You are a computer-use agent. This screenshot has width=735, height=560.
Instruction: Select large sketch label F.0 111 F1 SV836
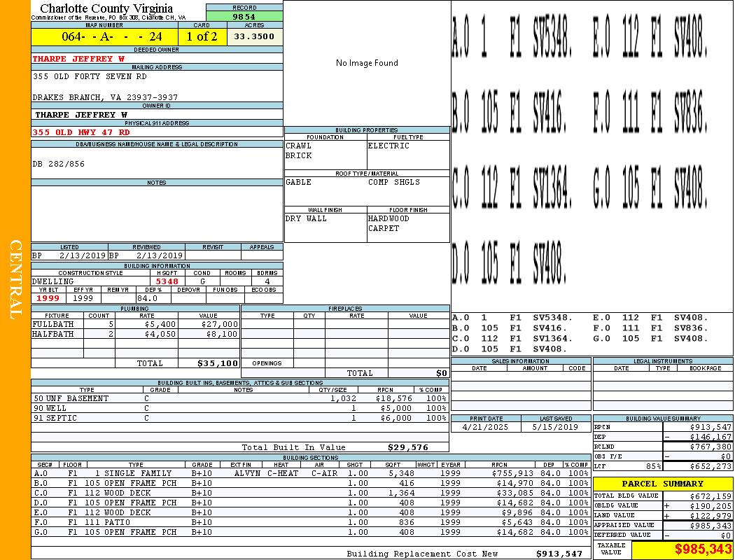(x=650, y=111)
